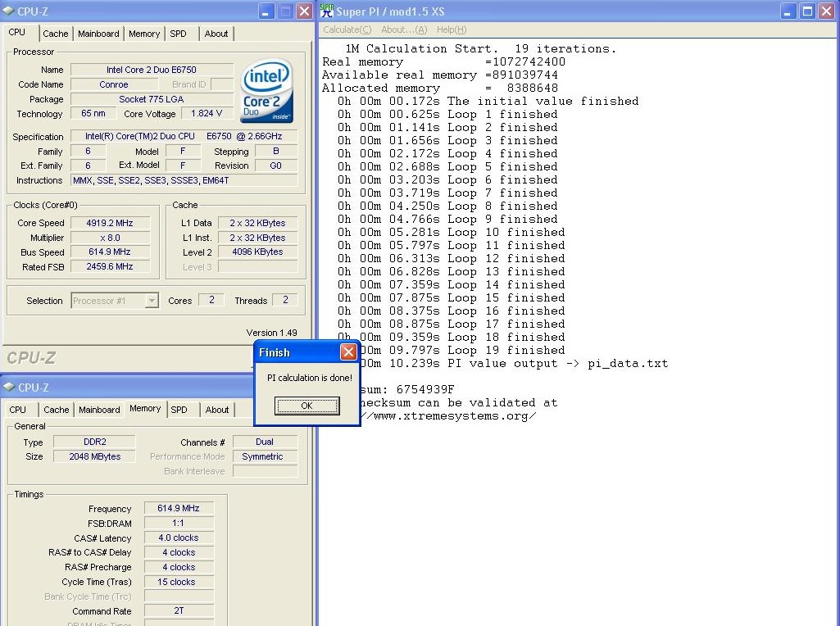Click the checksum 6754939F line
This screenshot has width=840, height=626.
click(407, 389)
